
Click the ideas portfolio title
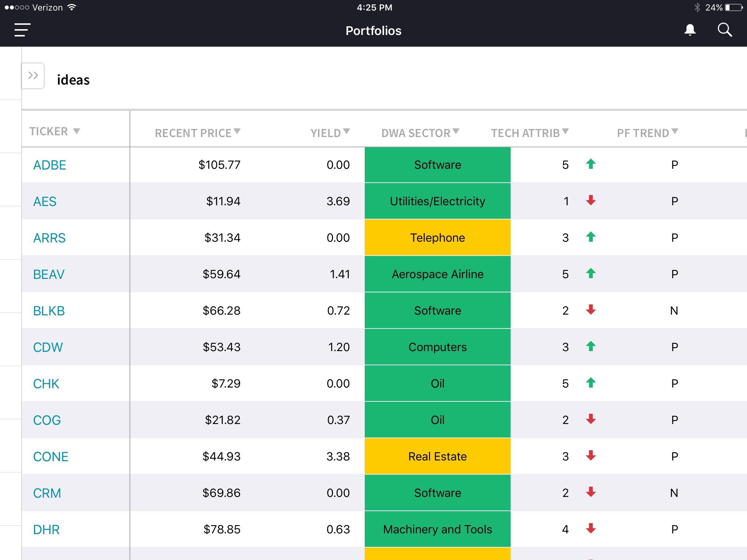click(x=73, y=79)
